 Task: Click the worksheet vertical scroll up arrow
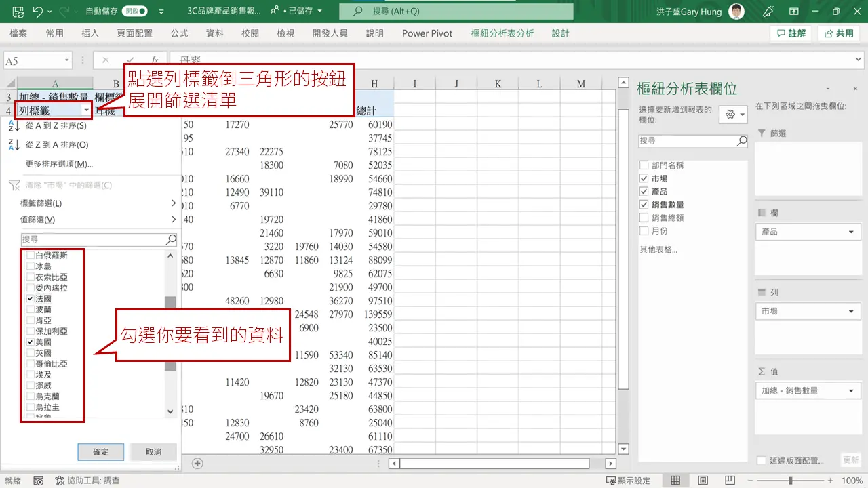click(624, 82)
